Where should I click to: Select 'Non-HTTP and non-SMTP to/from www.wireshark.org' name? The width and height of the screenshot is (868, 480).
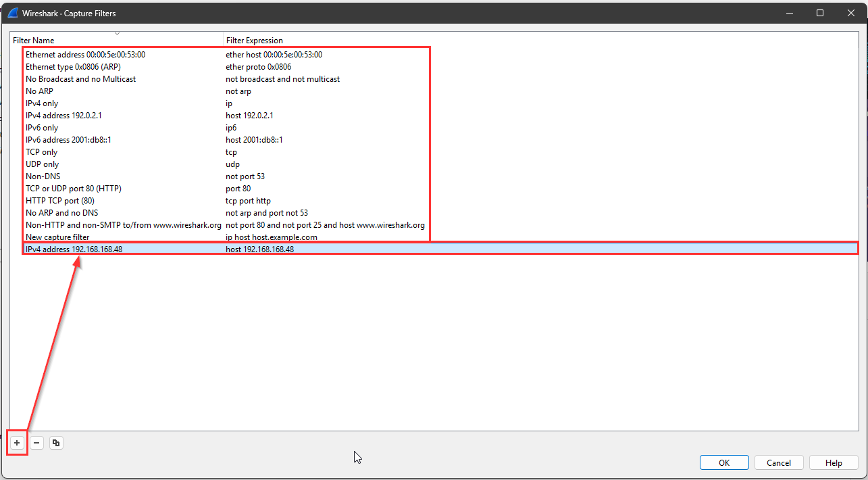124,225
